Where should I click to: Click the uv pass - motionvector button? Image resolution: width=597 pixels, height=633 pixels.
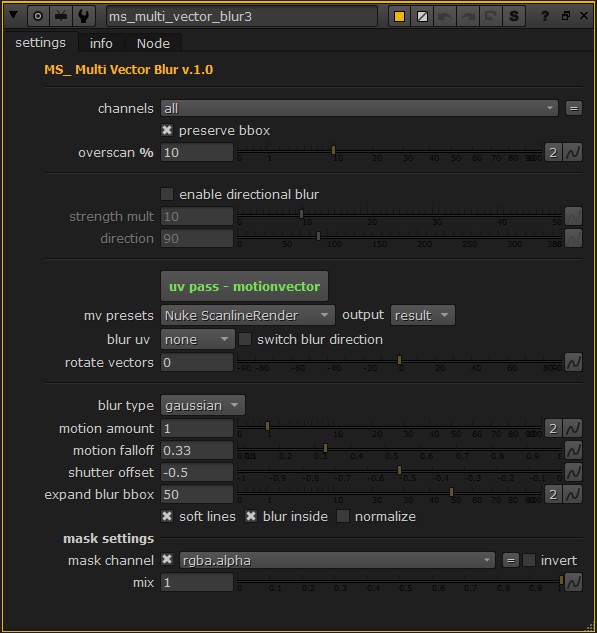pyautogui.click(x=244, y=286)
